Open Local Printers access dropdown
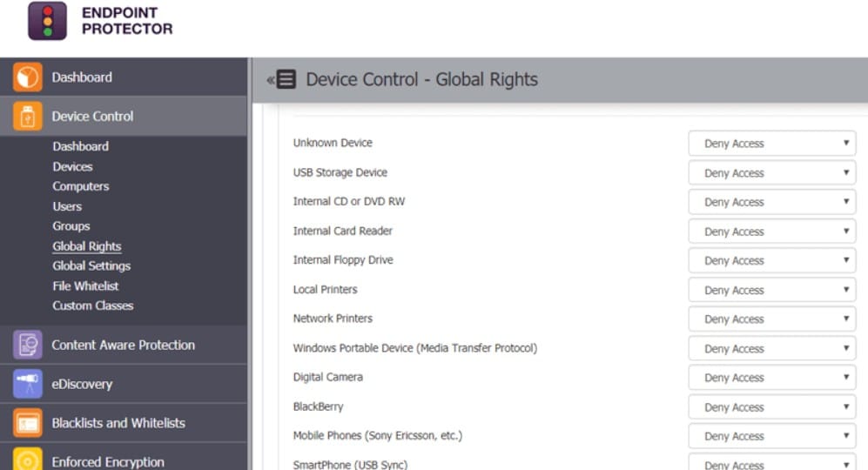The image size is (868, 470). tap(772, 290)
